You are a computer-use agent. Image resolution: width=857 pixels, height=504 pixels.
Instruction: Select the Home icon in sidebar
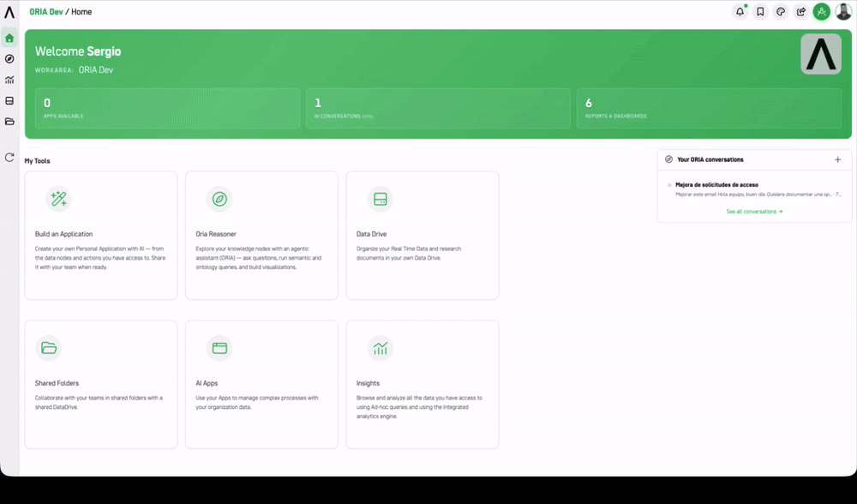coord(9,39)
